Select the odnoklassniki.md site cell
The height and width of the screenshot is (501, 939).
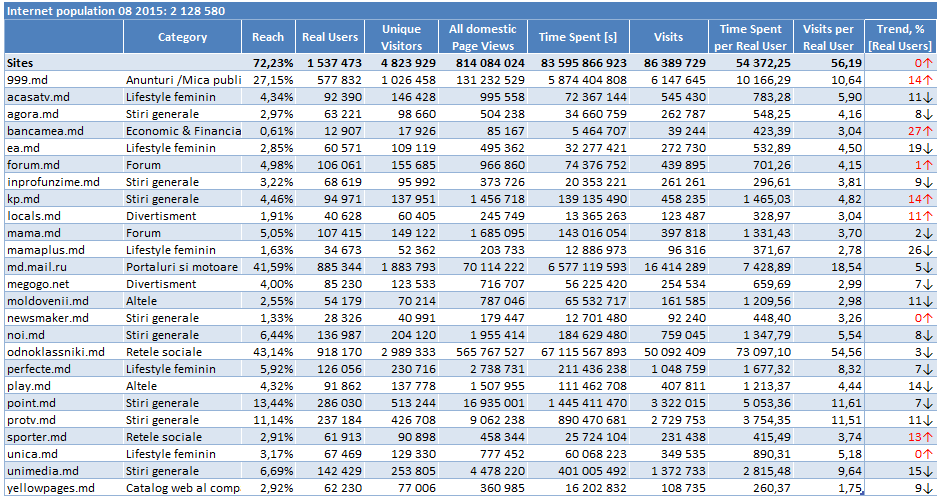(63, 352)
